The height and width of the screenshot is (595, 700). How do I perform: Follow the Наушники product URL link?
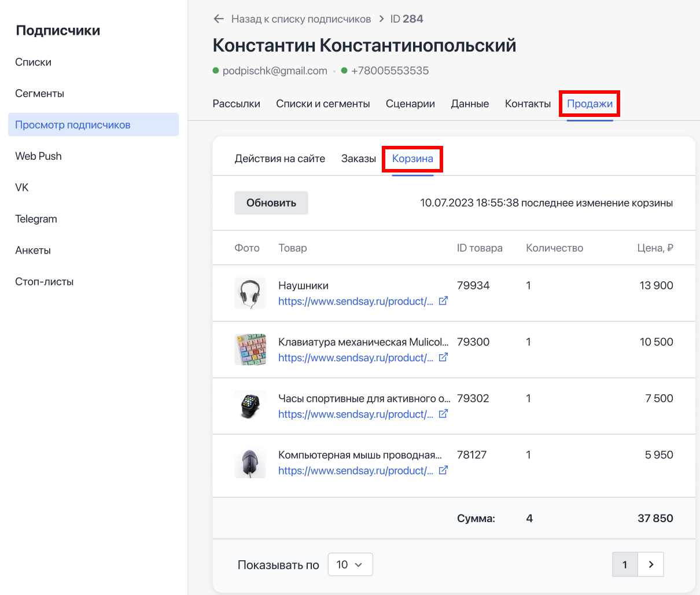(355, 302)
